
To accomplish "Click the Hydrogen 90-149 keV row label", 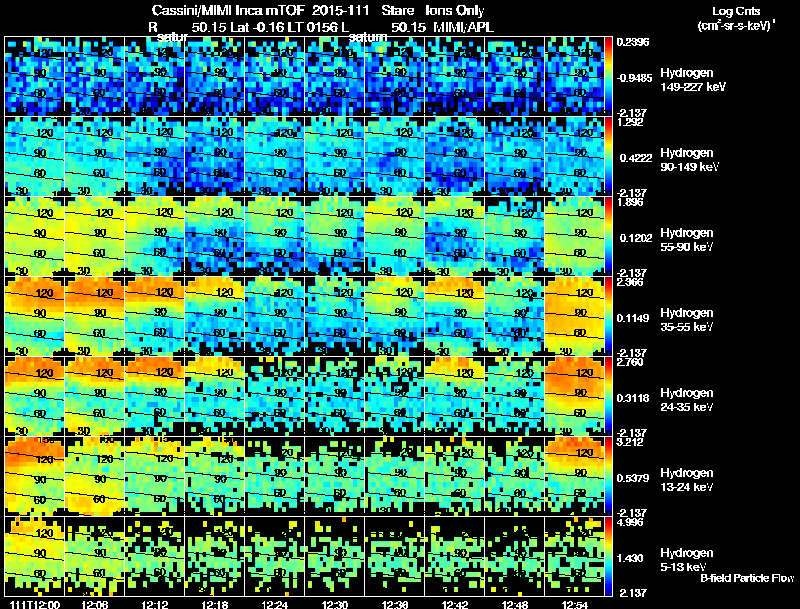I will click(689, 160).
